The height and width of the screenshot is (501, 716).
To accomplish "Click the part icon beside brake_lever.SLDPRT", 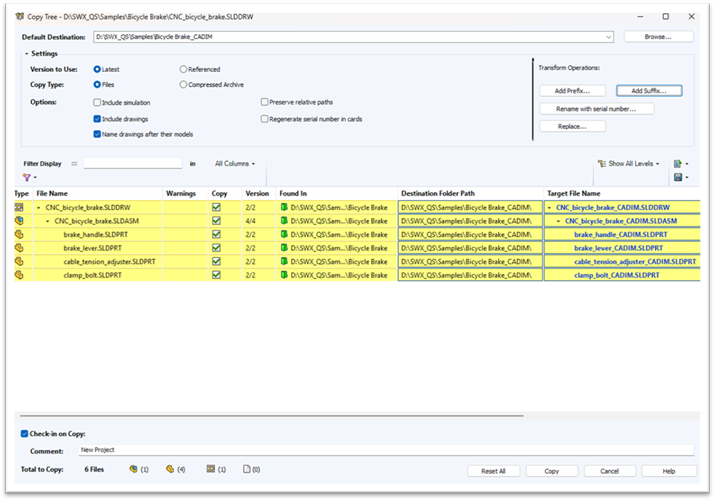I will [19, 248].
